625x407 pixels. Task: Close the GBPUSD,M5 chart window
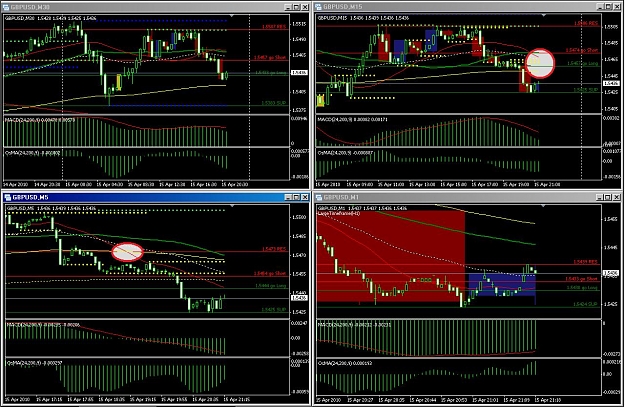click(x=305, y=197)
